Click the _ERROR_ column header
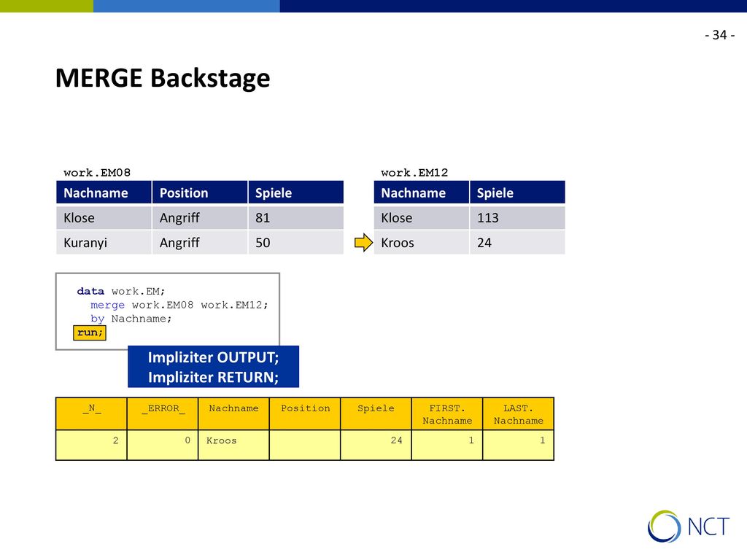Screen dimensions: 747x560 tap(163, 414)
